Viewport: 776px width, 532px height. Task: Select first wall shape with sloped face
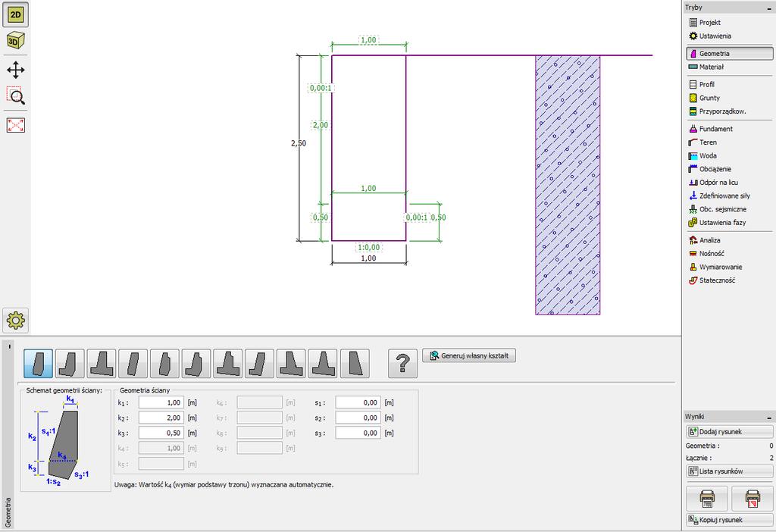[x=38, y=364]
